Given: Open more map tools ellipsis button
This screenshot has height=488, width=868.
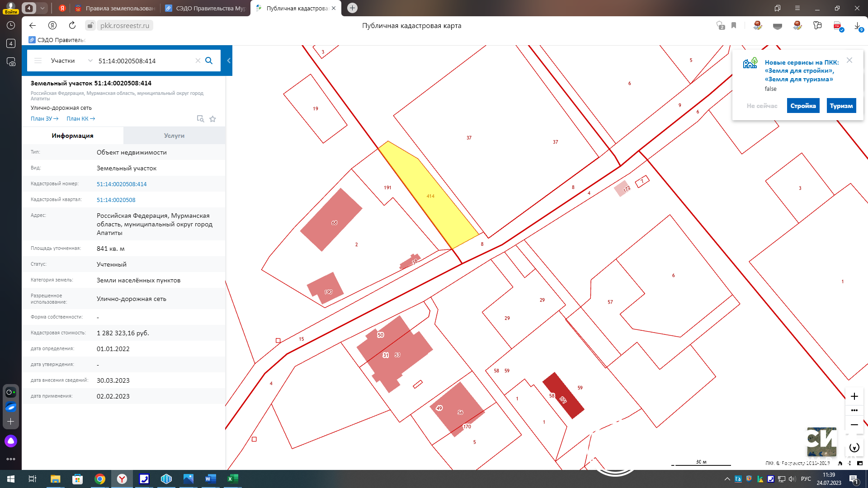Looking at the screenshot, I should click(854, 410).
